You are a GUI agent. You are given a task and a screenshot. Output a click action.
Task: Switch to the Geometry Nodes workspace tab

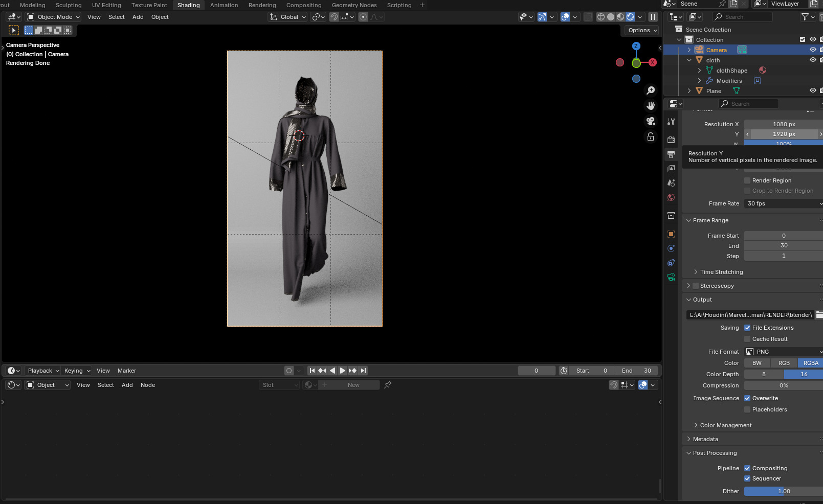[354, 5]
